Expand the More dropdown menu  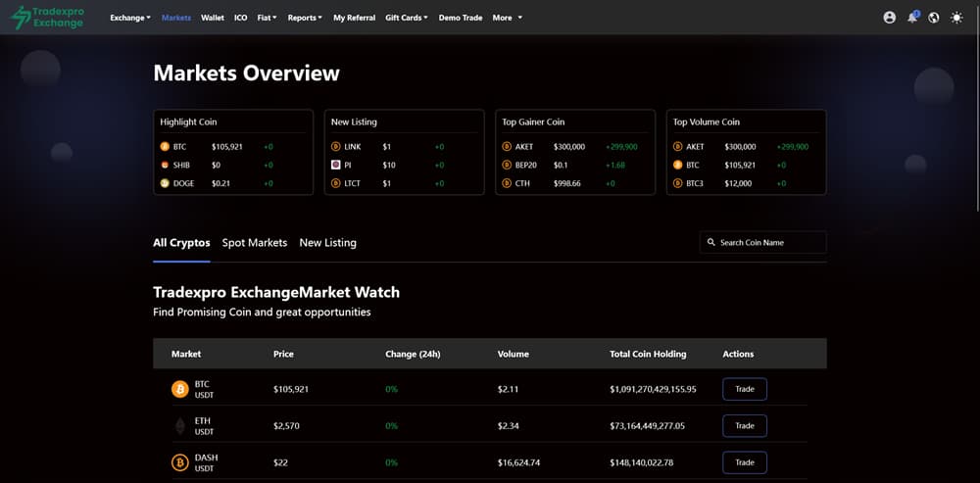(x=507, y=18)
